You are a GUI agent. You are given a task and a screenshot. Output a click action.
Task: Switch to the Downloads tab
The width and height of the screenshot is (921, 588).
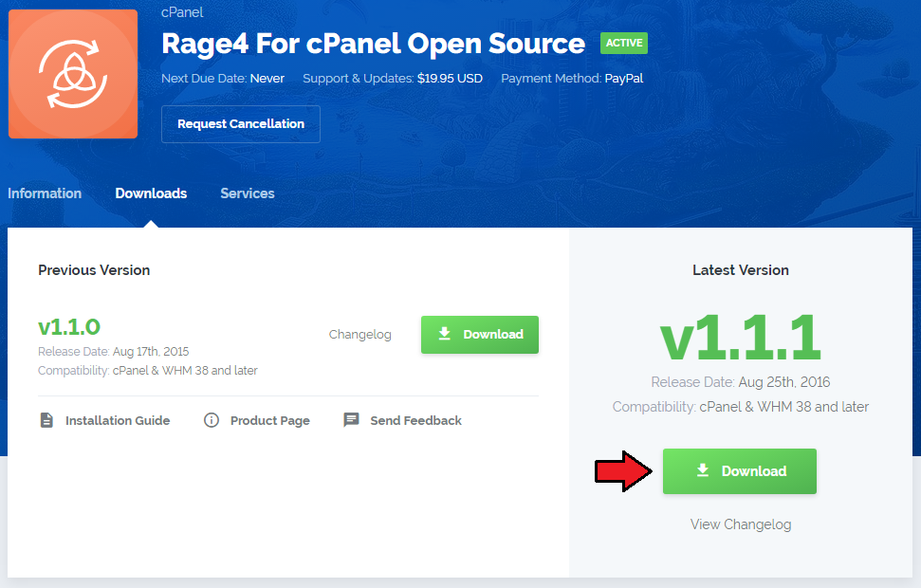click(151, 193)
